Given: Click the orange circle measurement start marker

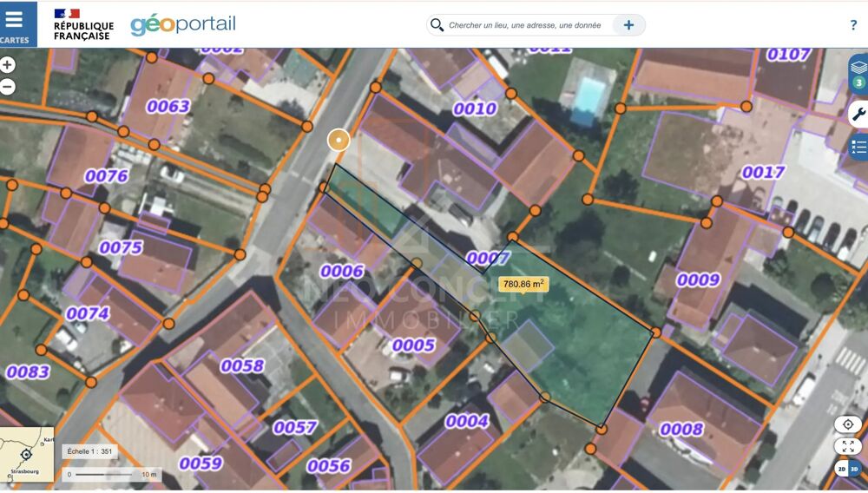Looking at the screenshot, I should (339, 141).
